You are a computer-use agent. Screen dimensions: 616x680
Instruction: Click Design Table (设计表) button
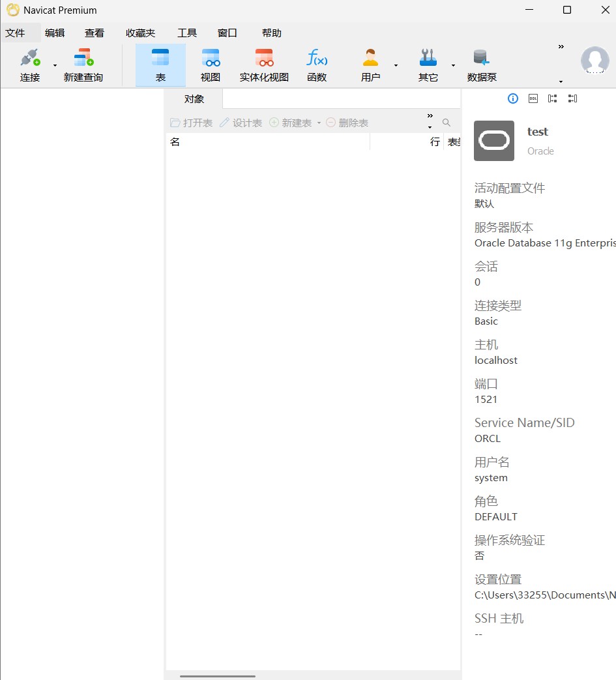pos(241,123)
